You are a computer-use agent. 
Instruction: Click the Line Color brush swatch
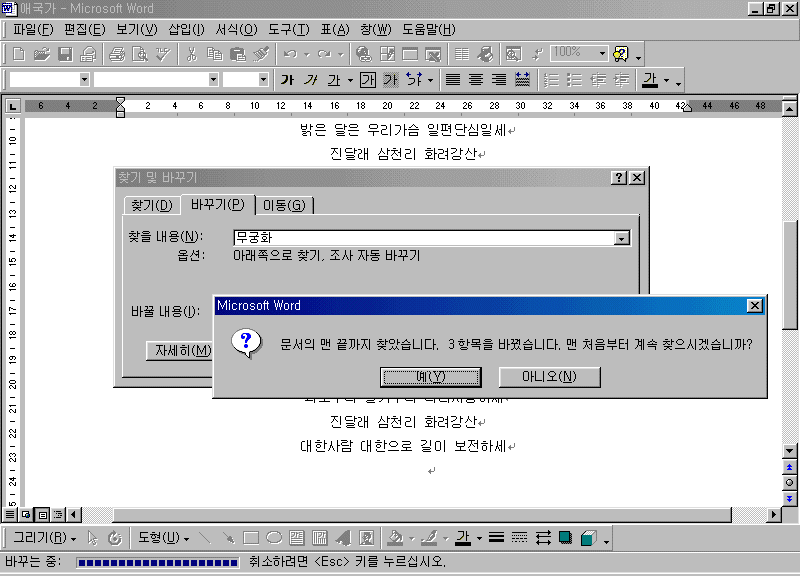[x=430, y=538]
